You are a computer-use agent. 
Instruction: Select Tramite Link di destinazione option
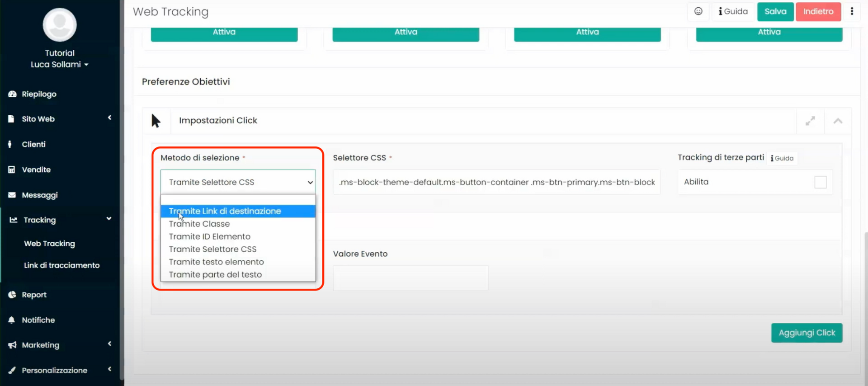coord(225,211)
